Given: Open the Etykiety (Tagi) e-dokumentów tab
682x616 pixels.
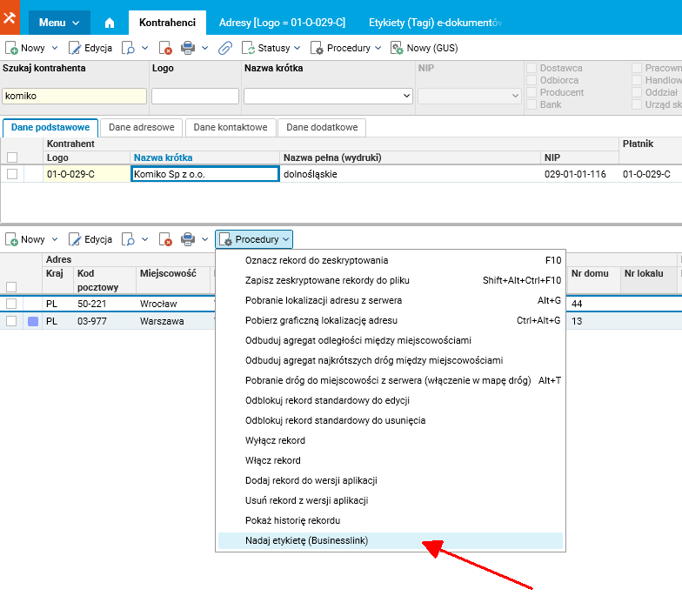Looking at the screenshot, I should pyautogui.click(x=435, y=23).
